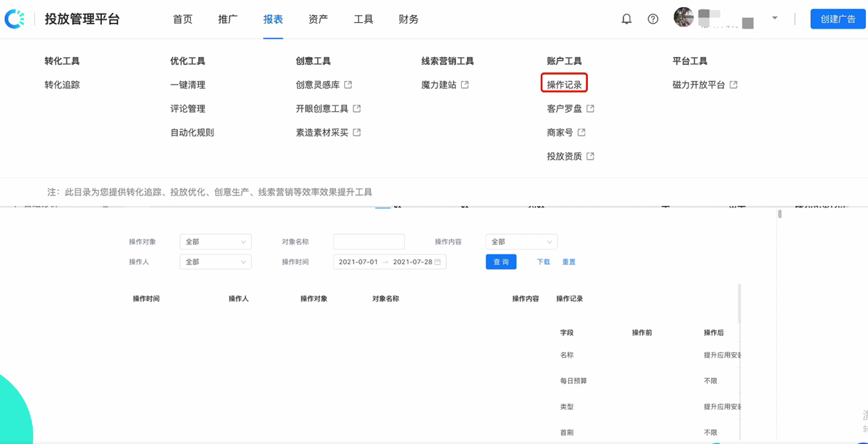Click the 投放管理平台 logo icon
This screenshot has height=444, width=868.
(x=16, y=19)
